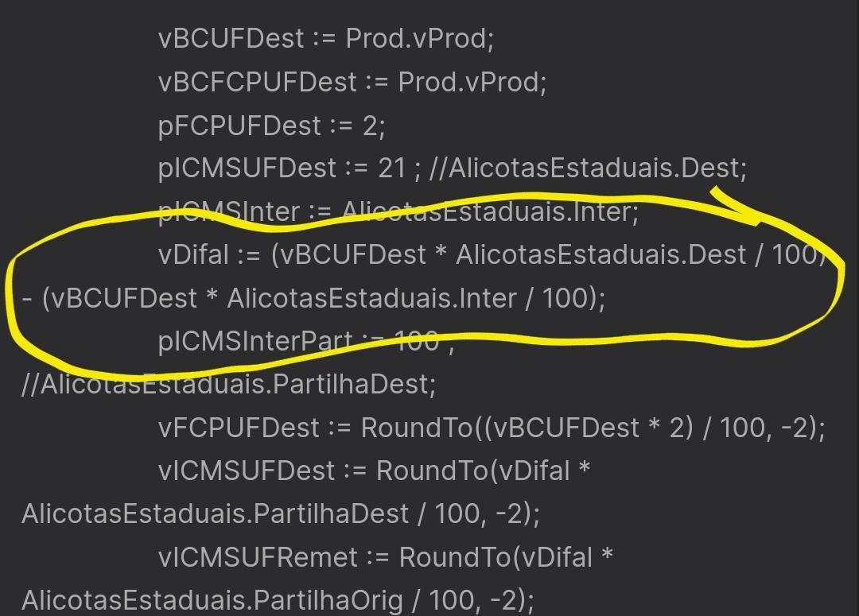
Task: Click the value 21 in pICMSUFDest line
Action: pyautogui.click(x=391, y=168)
